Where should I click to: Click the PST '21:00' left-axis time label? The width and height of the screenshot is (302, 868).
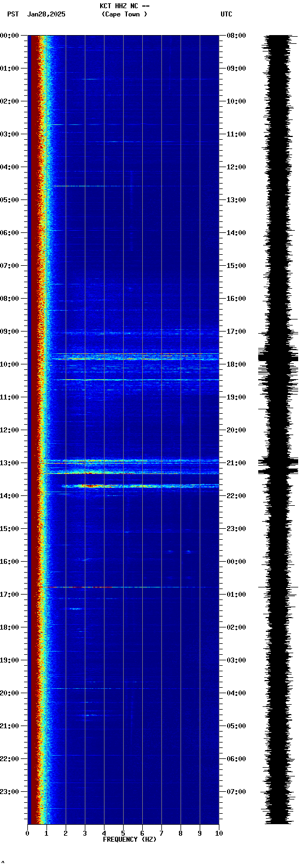(x=9, y=726)
